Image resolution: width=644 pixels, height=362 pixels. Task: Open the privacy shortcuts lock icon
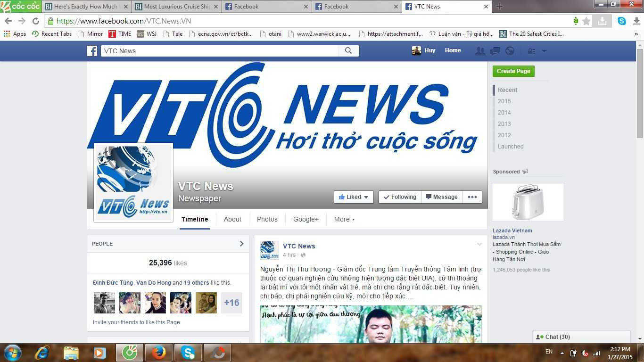point(531,51)
